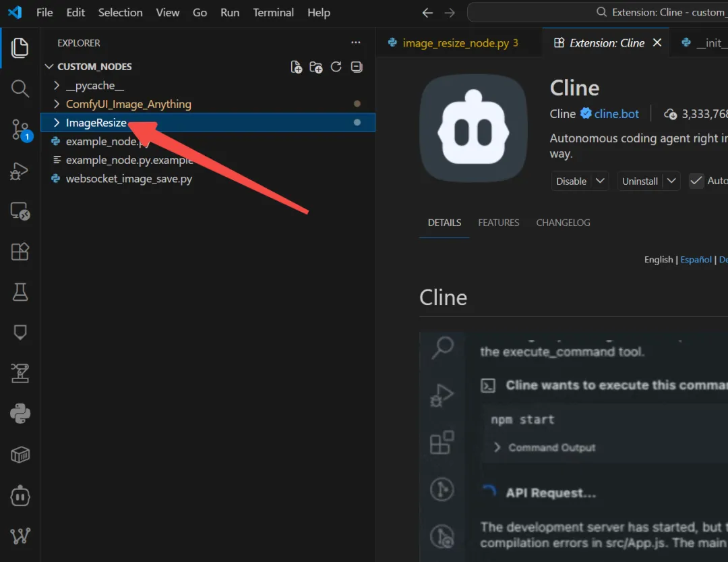Open explorer more actions ellipsis

click(356, 43)
